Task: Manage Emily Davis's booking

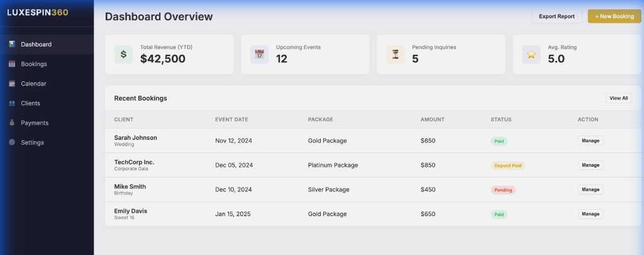Action: click(x=591, y=214)
